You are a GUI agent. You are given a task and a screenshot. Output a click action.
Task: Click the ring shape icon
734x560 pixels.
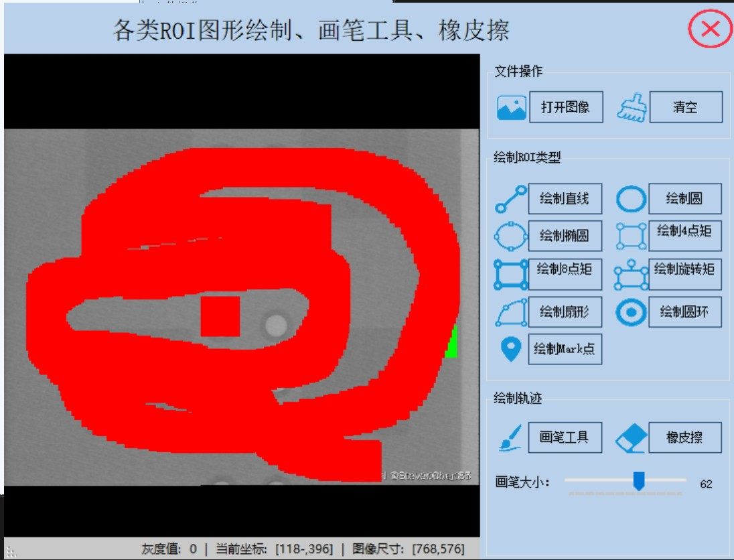pos(631,312)
